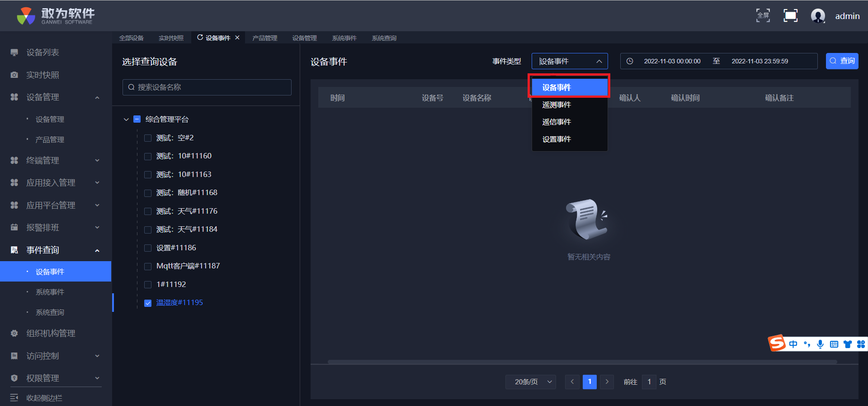Check the 测试: 天气#11184 checkbox
Viewport: 868px width, 406px height.
coord(148,229)
